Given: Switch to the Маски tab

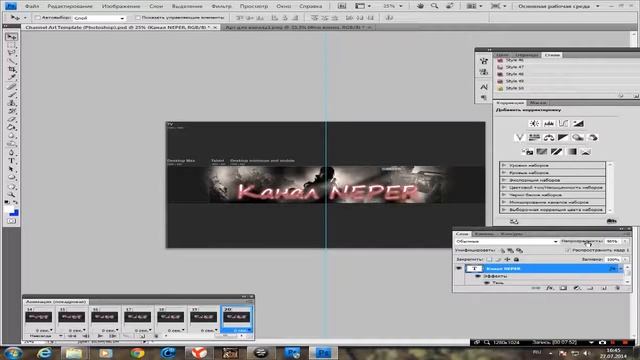Looking at the screenshot, I should coord(538,103).
